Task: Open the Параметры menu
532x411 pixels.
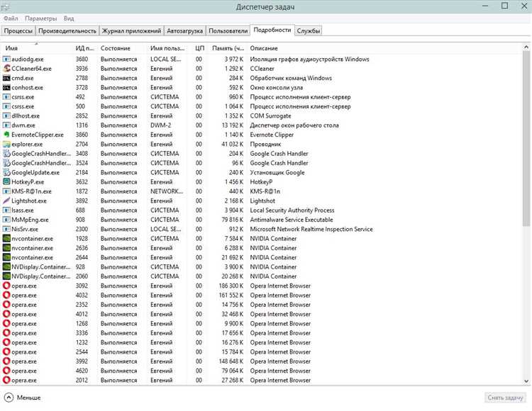Action: pos(41,18)
